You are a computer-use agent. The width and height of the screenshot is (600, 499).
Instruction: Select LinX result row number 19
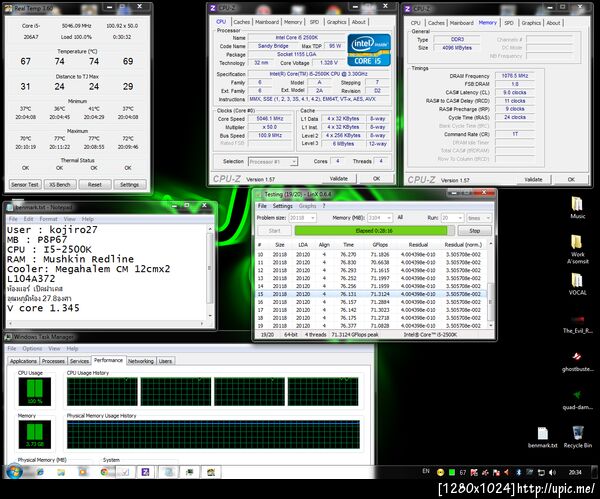point(371,326)
